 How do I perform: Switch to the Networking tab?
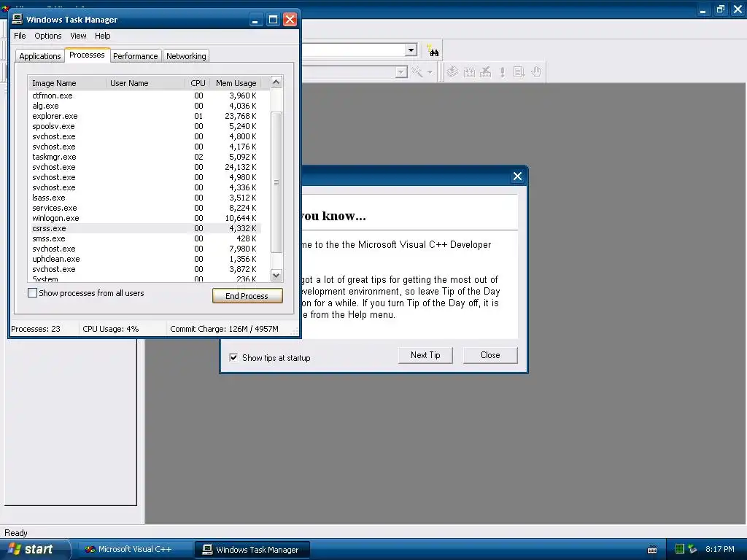click(186, 56)
